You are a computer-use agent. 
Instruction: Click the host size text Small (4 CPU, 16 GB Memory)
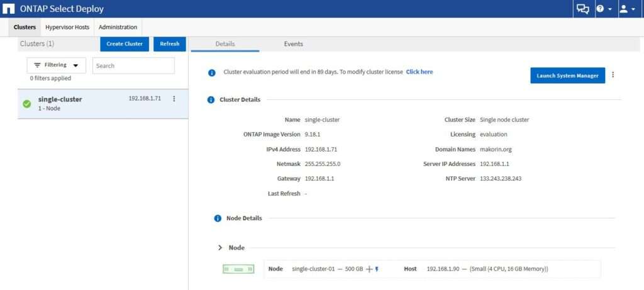tap(509, 269)
